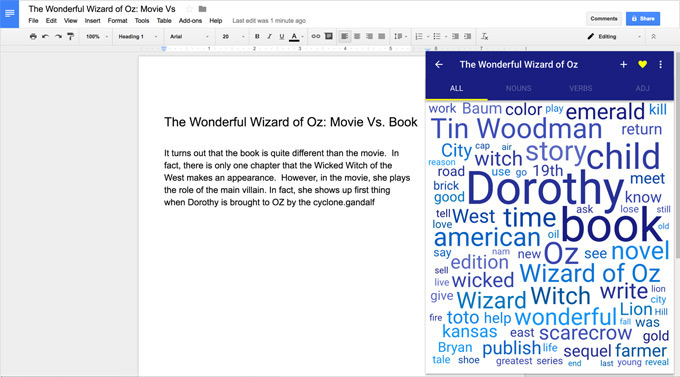Click the blue Share button

(643, 19)
